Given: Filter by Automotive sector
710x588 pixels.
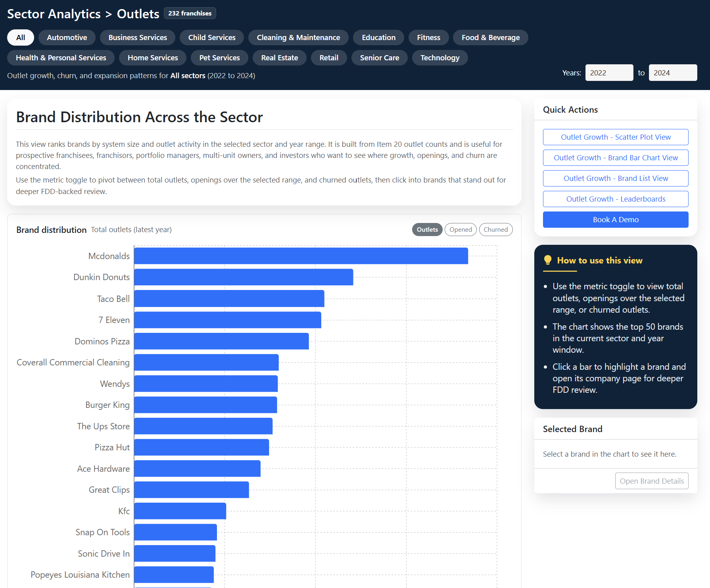Looking at the screenshot, I should pyautogui.click(x=67, y=38).
